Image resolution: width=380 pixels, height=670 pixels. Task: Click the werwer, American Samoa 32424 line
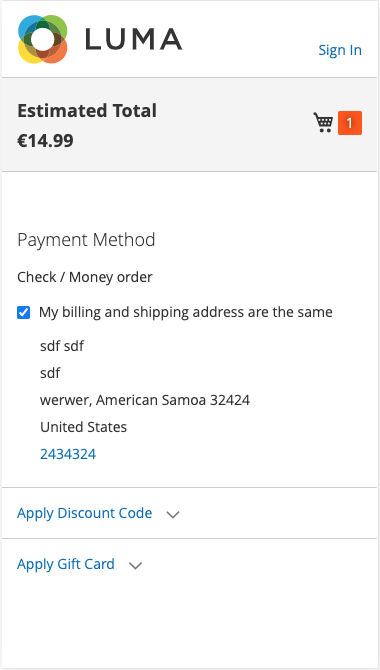click(x=145, y=400)
